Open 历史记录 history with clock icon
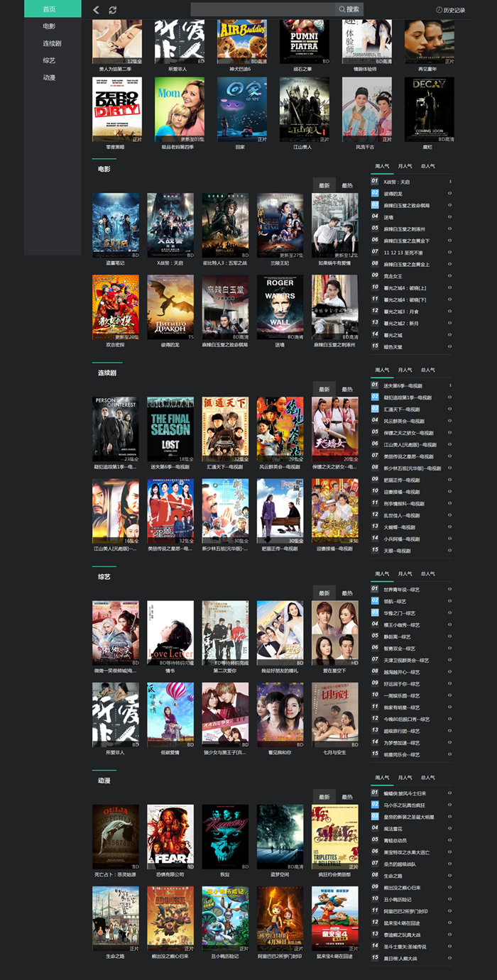The width and height of the screenshot is (497, 980). click(x=451, y=10)
